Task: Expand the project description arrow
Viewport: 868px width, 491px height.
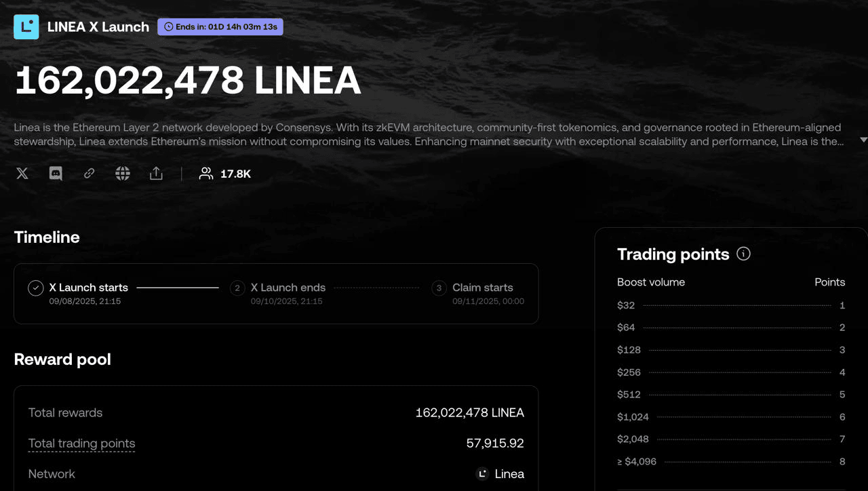Action: pos(863,140)
